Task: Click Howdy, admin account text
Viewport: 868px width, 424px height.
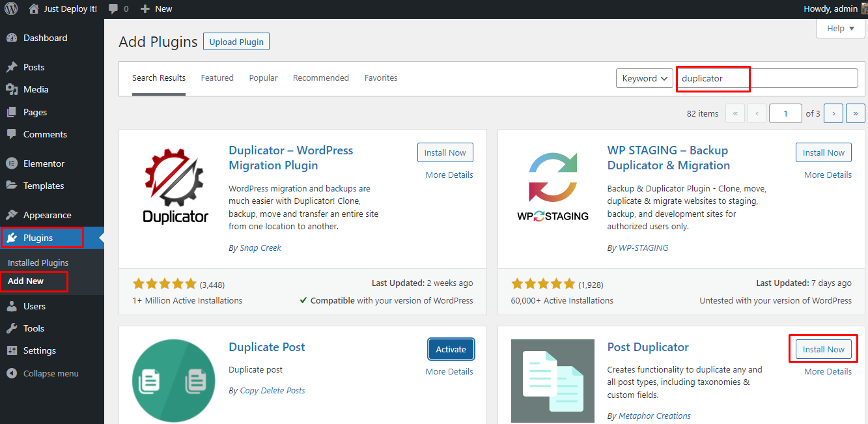Action: [x=832, y=9]
